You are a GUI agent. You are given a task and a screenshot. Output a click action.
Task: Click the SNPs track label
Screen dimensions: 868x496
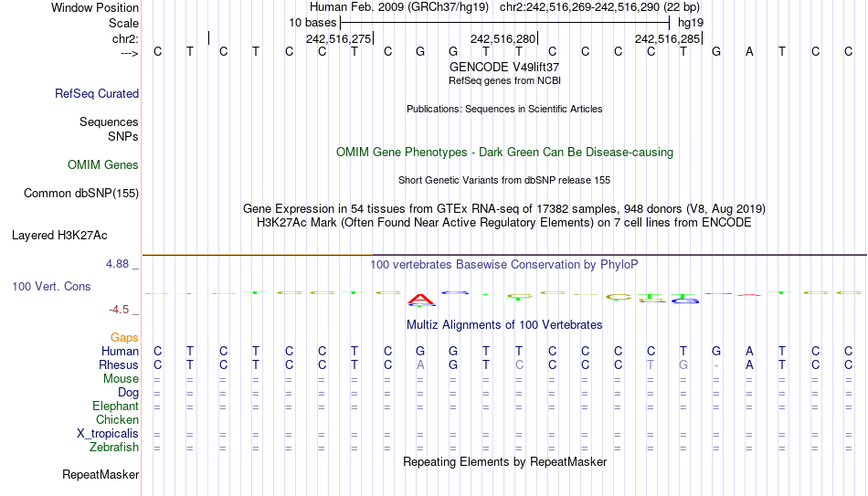pos(123,136)
